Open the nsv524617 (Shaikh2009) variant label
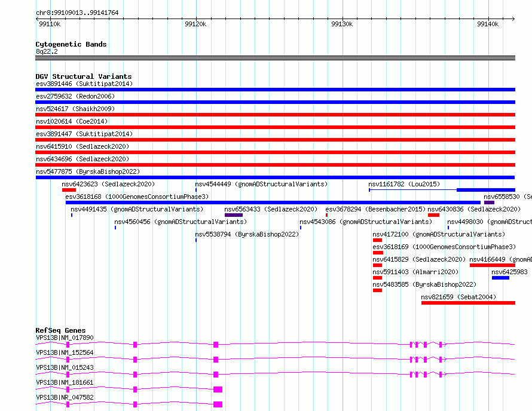 [75, 109]
